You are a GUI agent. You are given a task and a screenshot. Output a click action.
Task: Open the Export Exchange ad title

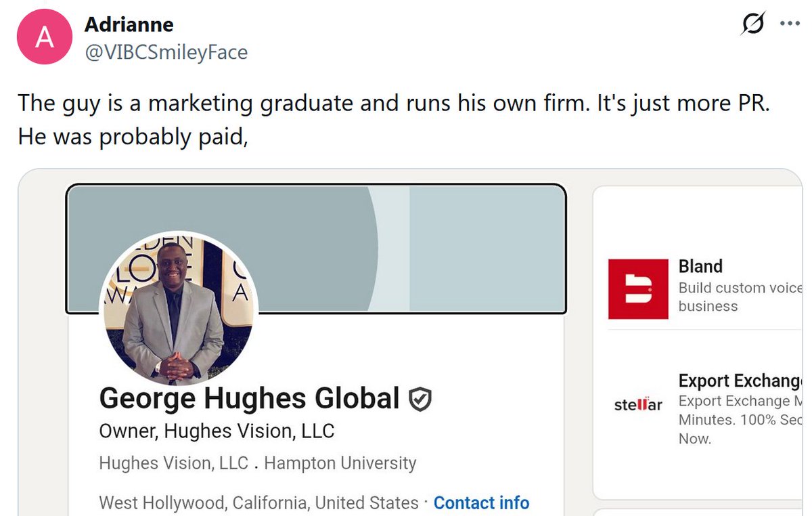coord(740,381)
